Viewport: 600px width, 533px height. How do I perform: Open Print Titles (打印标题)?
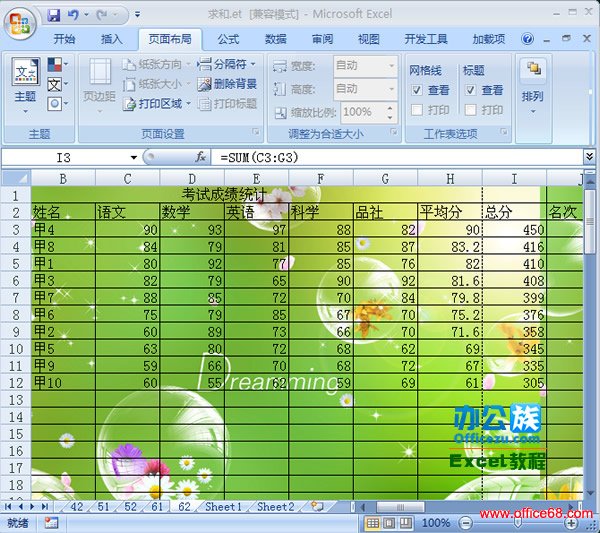(227, 103)
